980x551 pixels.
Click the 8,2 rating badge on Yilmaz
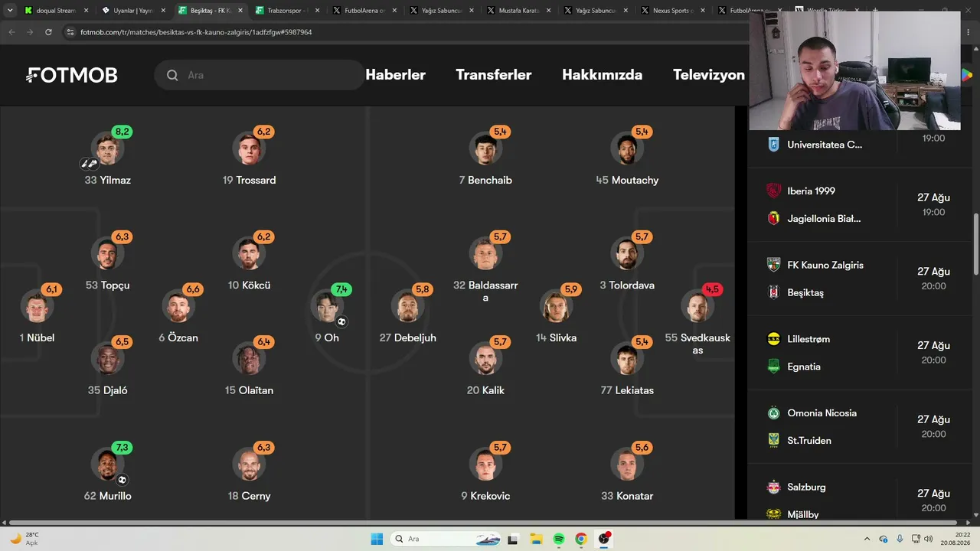[x=122, y=132]
